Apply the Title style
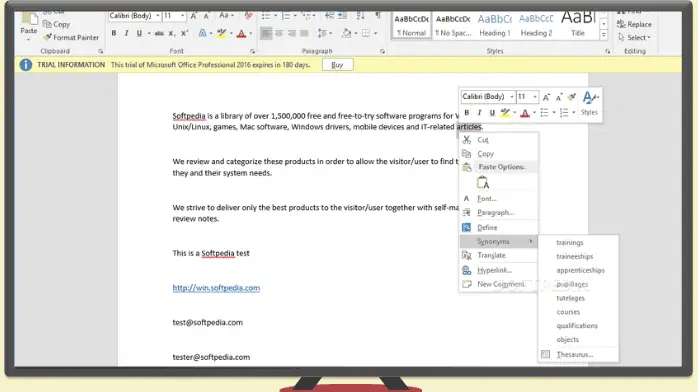This screenshot has width=698, height=392. [578, 26]
